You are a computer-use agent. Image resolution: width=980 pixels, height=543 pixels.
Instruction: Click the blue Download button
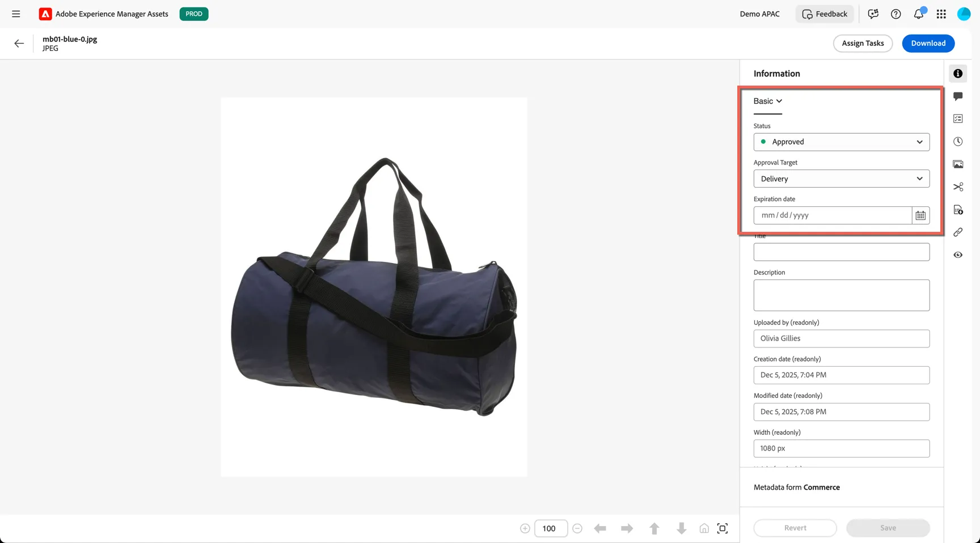[928, 43]
